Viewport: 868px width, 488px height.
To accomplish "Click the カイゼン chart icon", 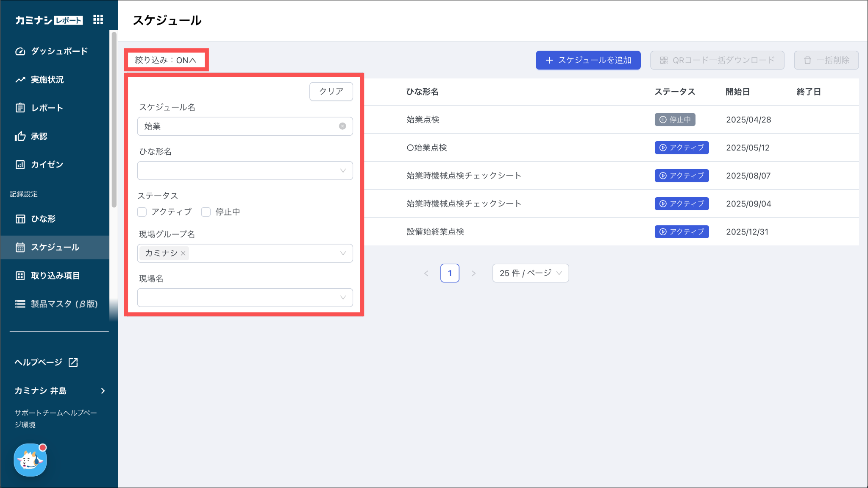I will pos(20,165).
